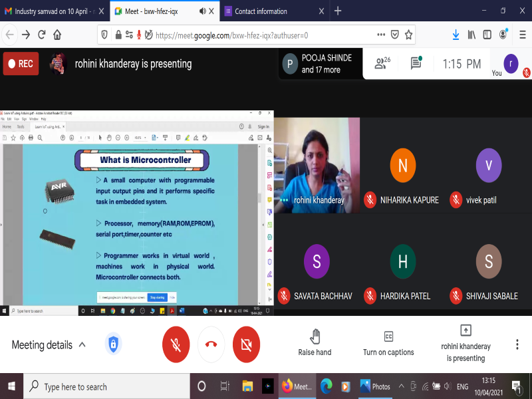Reload the Meet page
The width and height of the screenshot is (532, 399).
coord(41,35)
